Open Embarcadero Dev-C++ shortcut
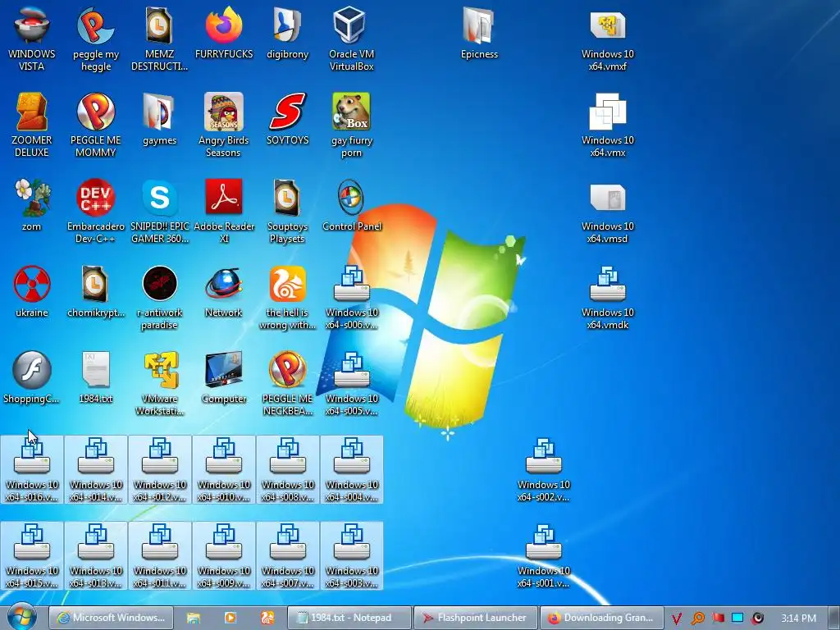This screenshot has height=630, width=840. pyautogui.click(x=95, y=211)
